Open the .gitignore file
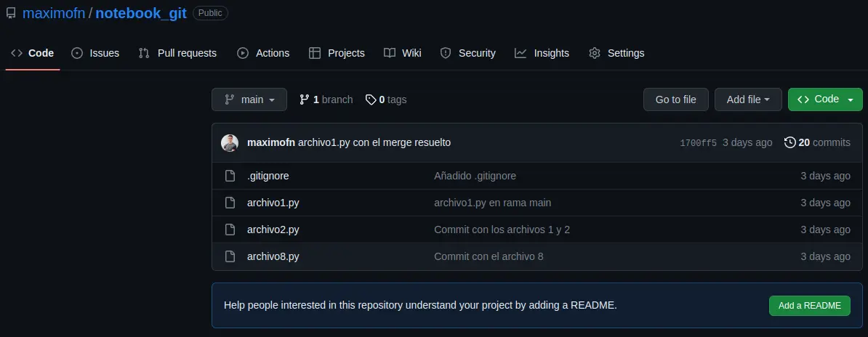This screenshot has width=868, height=337. coord(268,176)
